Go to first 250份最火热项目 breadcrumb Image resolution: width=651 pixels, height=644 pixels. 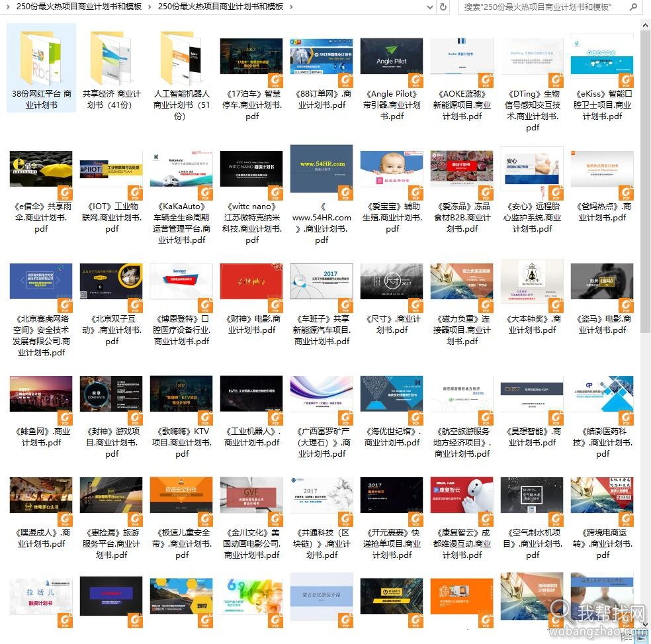coord(79,7)
